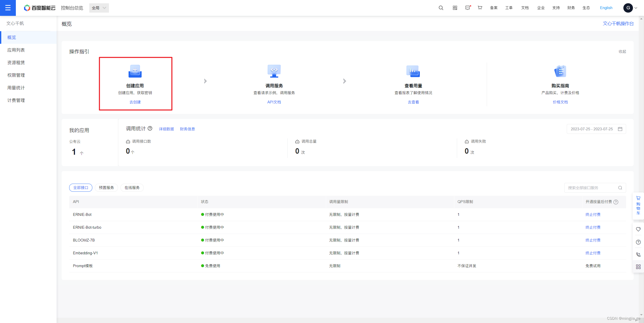Click the heart favorite icon on right sidebar
This screenshot has height=323, width=644.
tap(638, 229)
